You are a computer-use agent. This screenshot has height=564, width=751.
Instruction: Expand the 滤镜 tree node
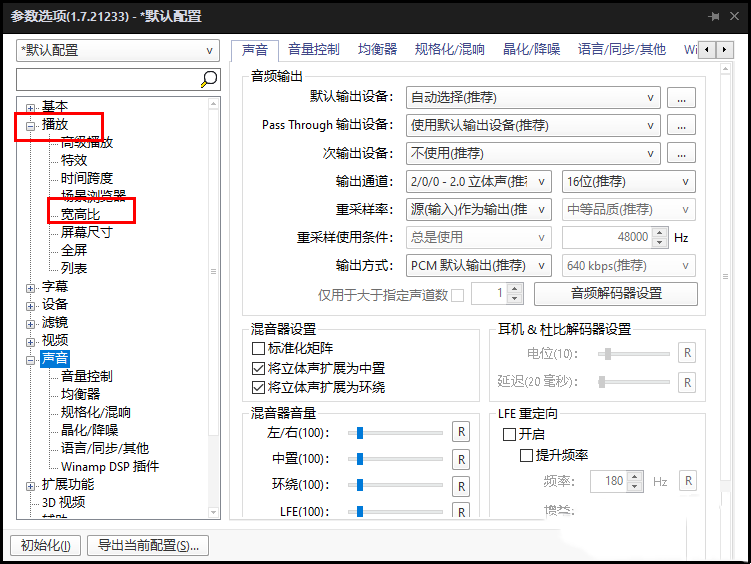(x=30, y=324)
